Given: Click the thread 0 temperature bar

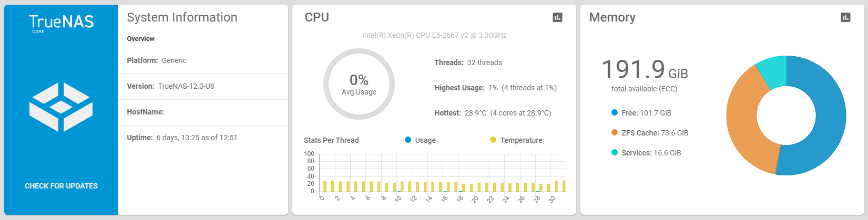Looking at the screenshot, I should pyautogui.click(x=325, y=186).
